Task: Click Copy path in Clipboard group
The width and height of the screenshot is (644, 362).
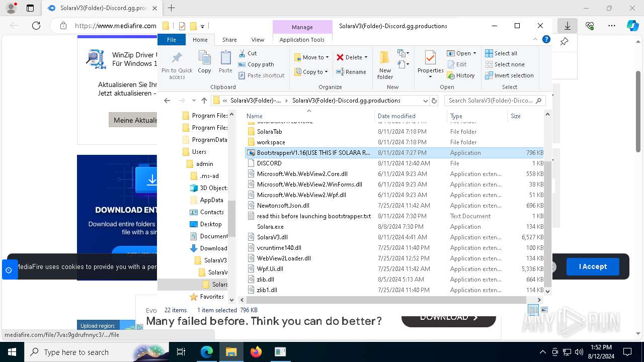Action: point(256,64)
